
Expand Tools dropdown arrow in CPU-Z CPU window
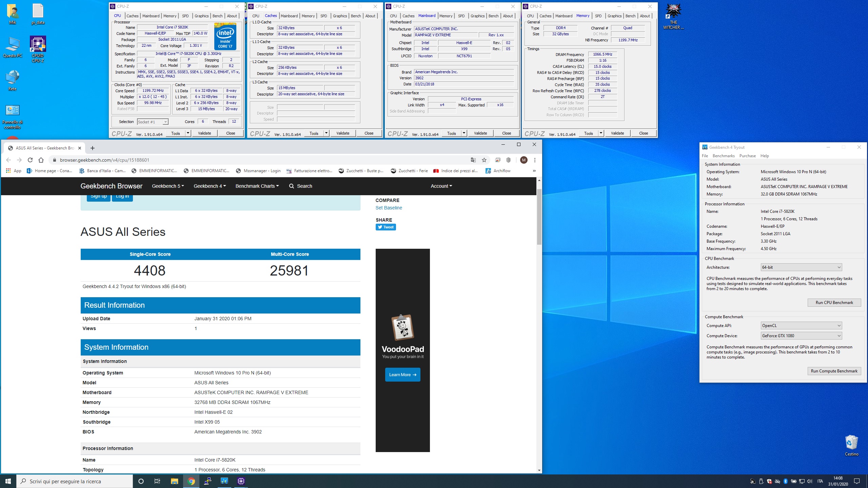(188, 133)
